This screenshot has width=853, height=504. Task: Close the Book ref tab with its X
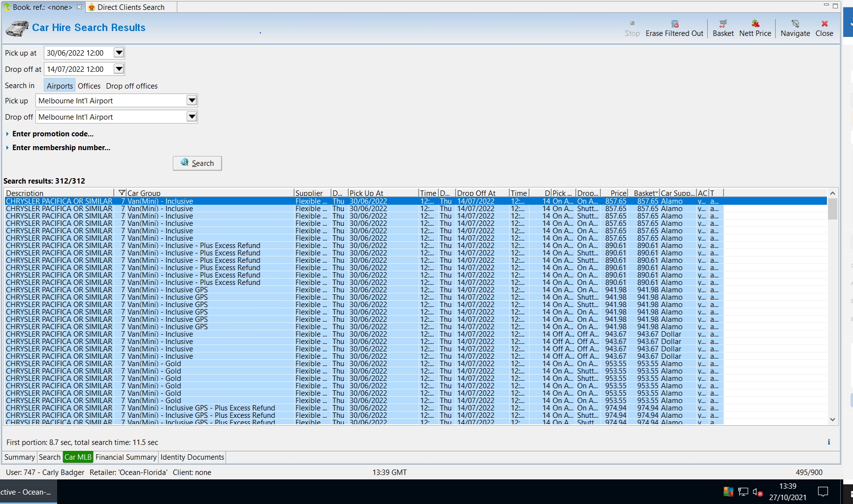(x=79, y=7)
